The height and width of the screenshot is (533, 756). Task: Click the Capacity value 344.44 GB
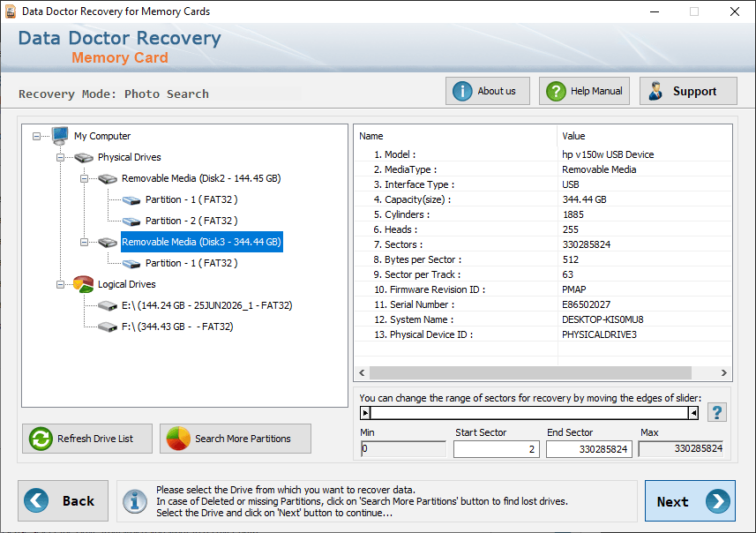pyautogui.click(x=584, y=199)
